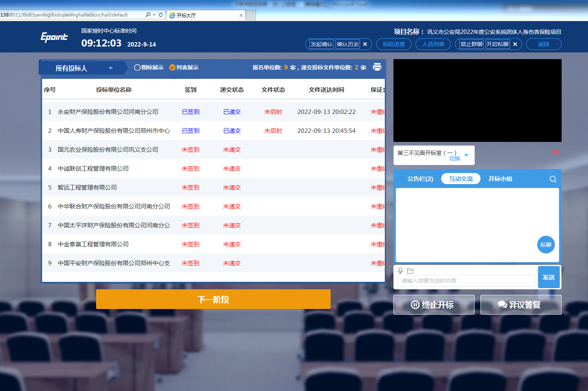588x391 pixels.
Task: Click the red location pin marker
Action: (556, 153)
